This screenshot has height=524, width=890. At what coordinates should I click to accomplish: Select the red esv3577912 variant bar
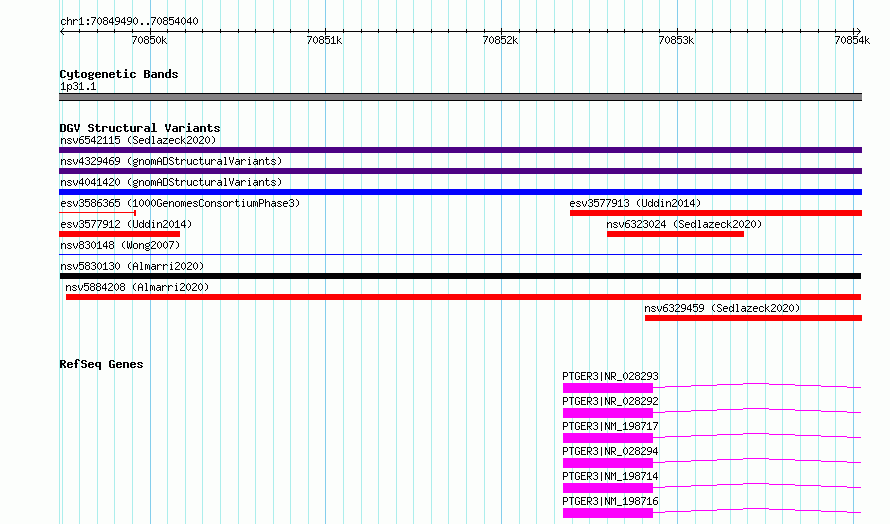point(119,234)
